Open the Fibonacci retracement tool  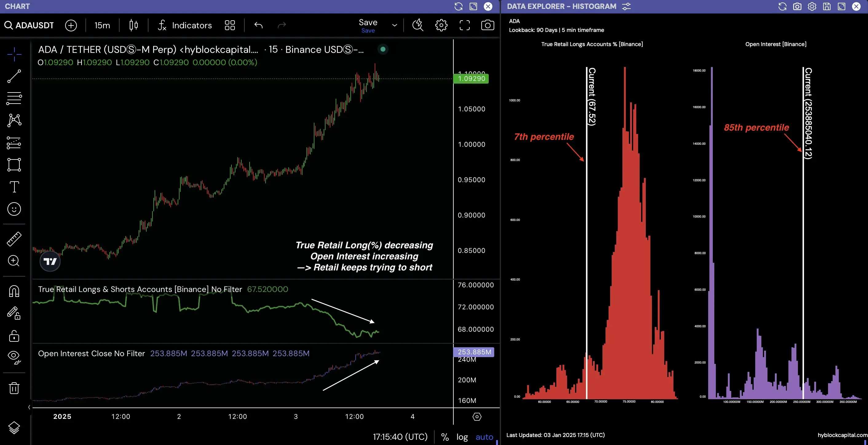(x=14, y=98)
